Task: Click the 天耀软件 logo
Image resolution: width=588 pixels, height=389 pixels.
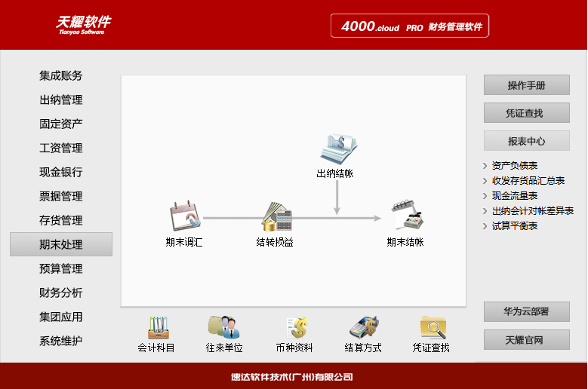Action: coord(83,25)
